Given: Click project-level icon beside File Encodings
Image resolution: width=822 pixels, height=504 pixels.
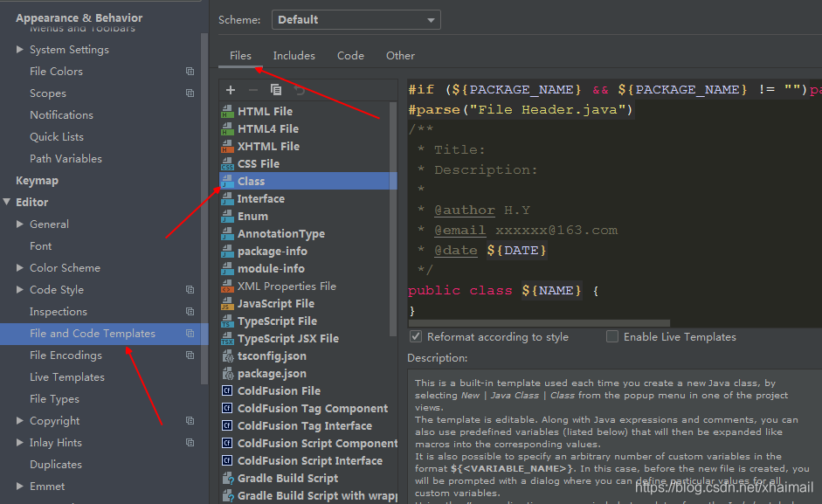Looking at the screenshot, I should coord(190,355).
